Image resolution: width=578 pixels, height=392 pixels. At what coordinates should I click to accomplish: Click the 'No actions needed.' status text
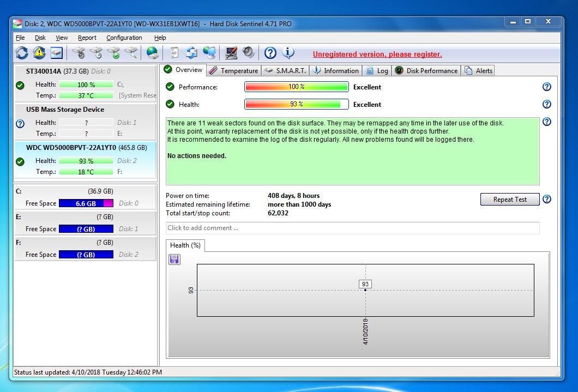coord(197,156)
